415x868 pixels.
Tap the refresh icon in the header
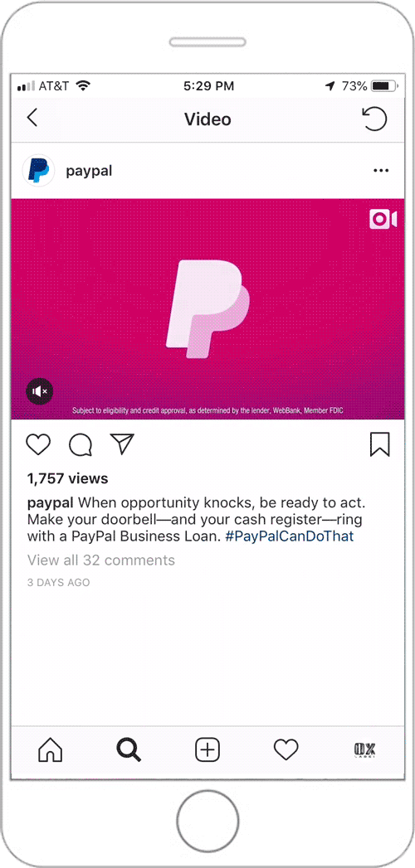pos(374,119)
